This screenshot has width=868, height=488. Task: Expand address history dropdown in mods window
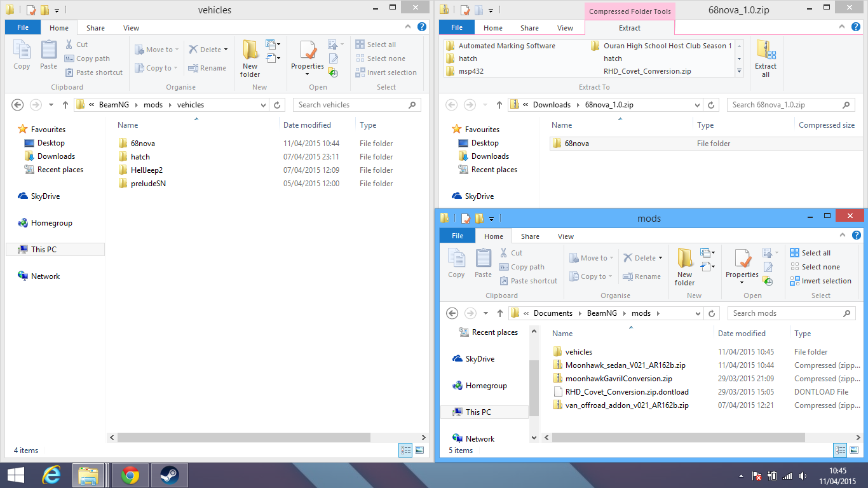(x=698, y=313)
